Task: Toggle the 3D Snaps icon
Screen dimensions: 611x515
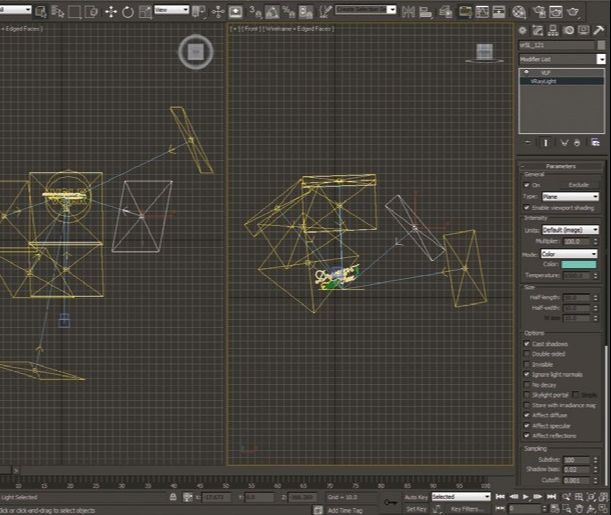Action: point(255,12)
